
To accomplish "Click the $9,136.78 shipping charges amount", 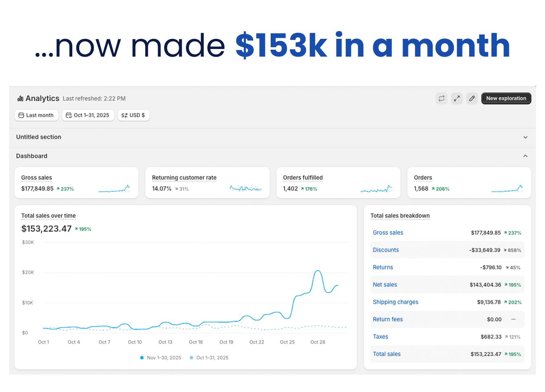I will tap(489, 302).
